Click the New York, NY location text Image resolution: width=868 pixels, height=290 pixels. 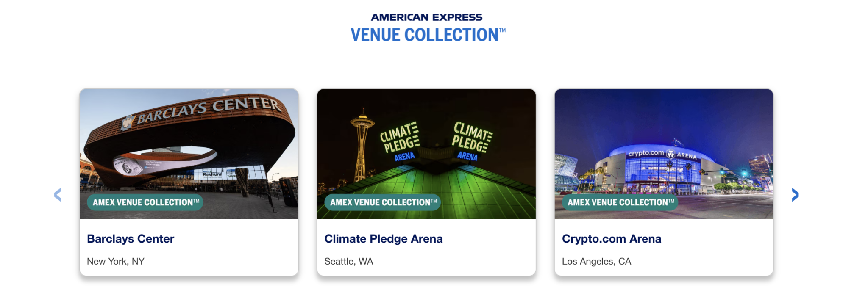pyautogui.click(x=115, y=261)
